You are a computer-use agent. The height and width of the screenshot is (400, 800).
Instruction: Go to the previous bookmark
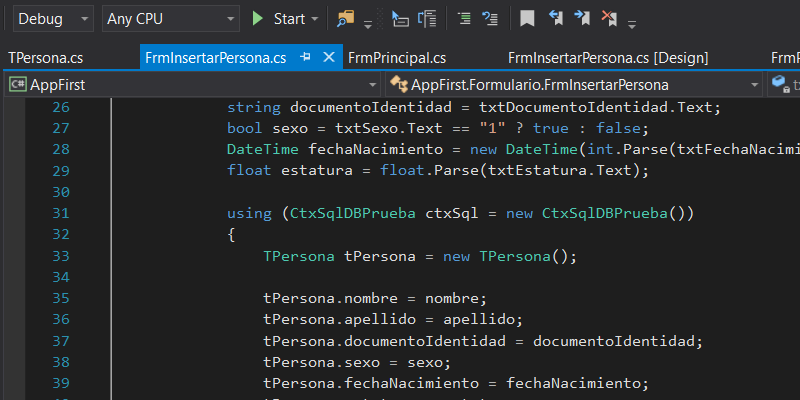(x=557, y=19)
